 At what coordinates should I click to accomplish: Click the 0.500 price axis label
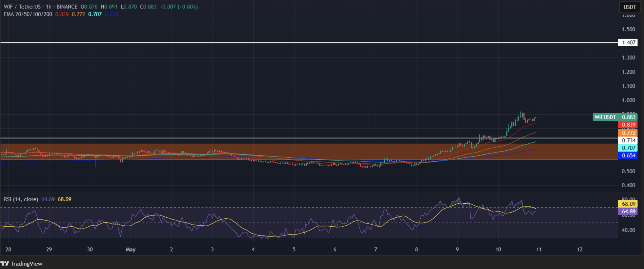628,171
